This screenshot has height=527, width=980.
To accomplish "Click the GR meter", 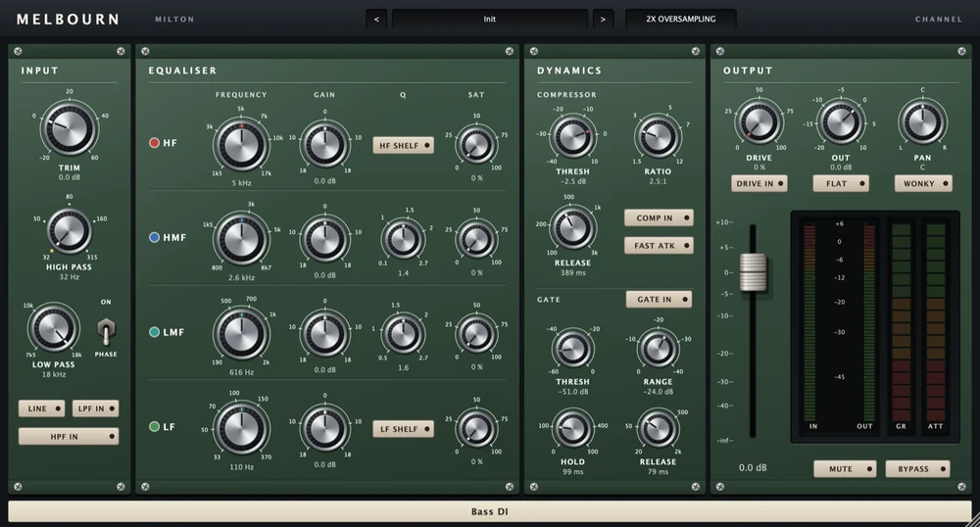I will point(901,323).
